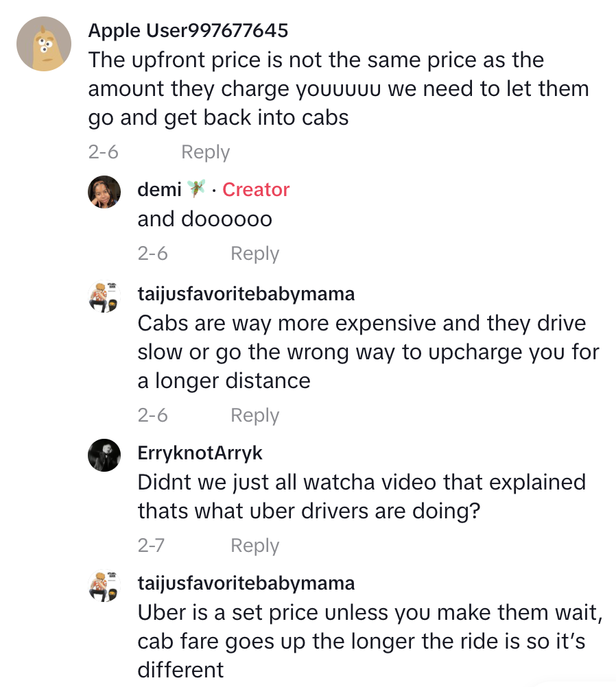Open ErryknotArryk username link
This screenshot has width=616, height=687.
pyautogui.click(x=200, y=453)
